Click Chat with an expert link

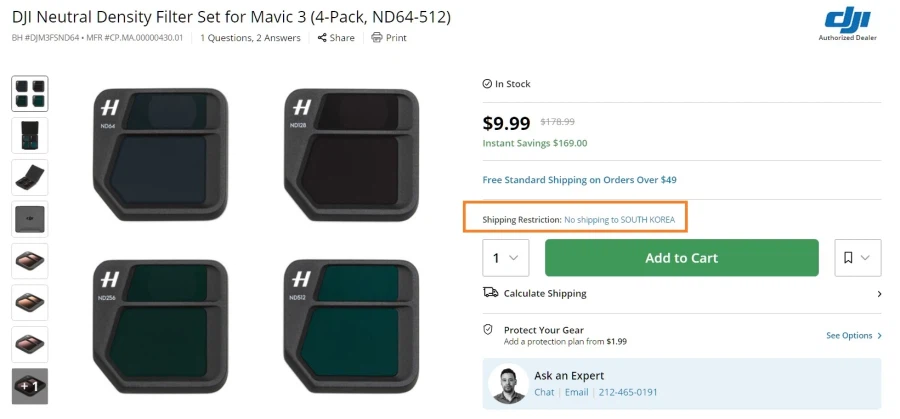click(543, 392)
